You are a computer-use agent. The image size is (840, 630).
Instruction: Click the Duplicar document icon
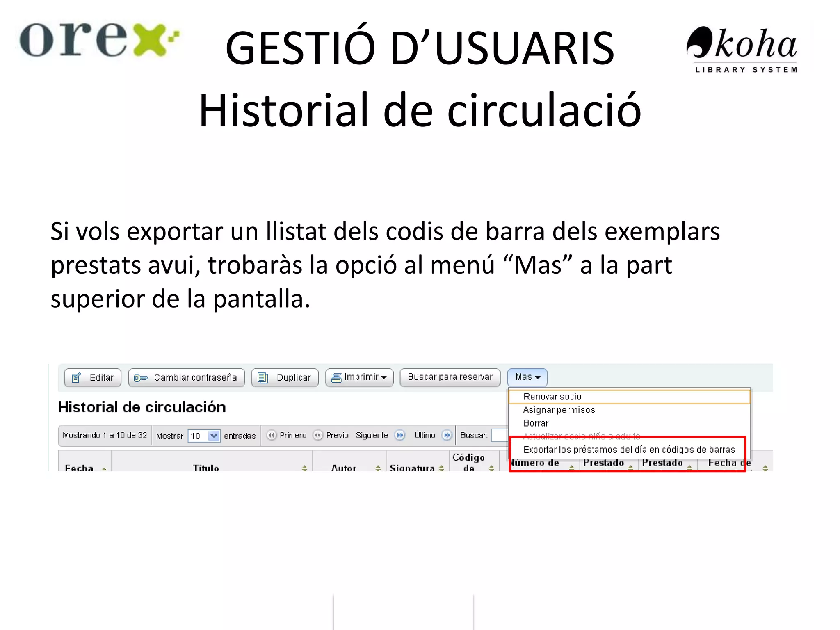pyautogui.click(x=262, y=378)
